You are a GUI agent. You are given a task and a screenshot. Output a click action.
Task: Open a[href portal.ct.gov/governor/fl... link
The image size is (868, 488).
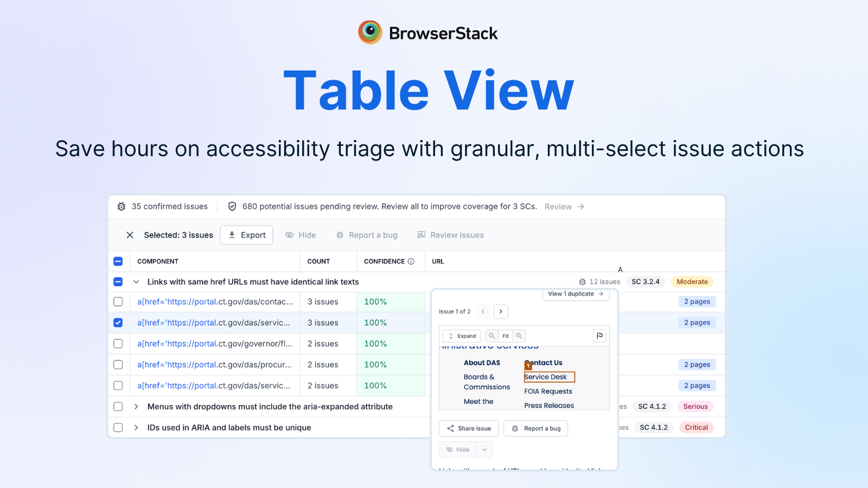click(x=215, y=344)
